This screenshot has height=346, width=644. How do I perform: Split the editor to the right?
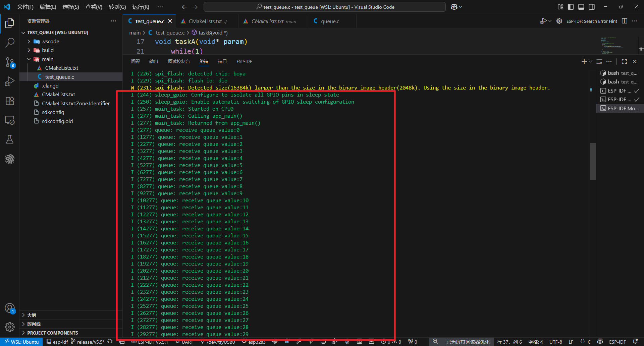pyautogui.click(x=625, y=21)
